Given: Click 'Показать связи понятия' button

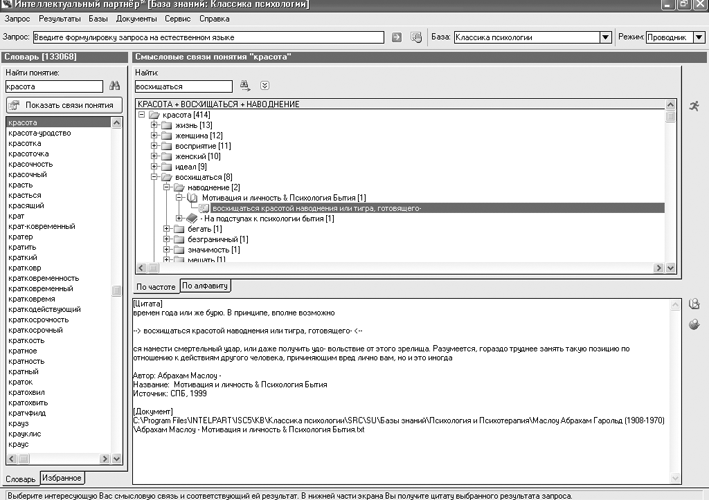Looking at the screenshot, I should point(62,105).
